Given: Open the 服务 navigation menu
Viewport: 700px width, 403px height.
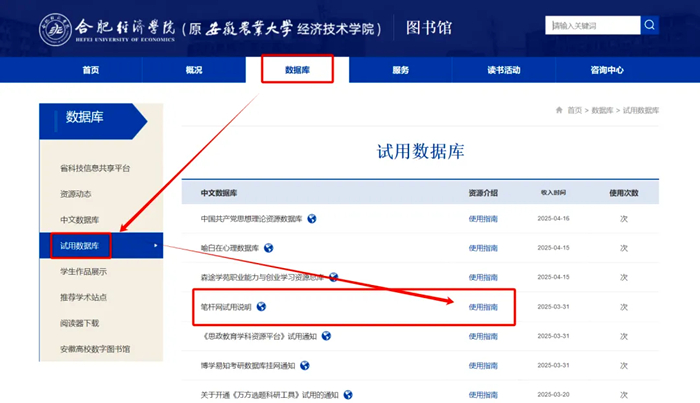Looking at the screenshot, I should point(400,70).
